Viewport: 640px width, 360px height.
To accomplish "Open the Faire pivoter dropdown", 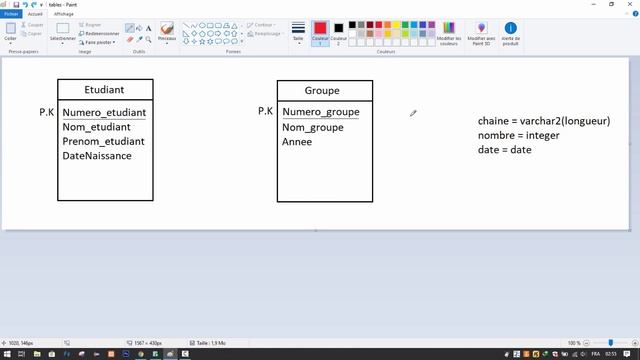I will click(x=97, y=42).
